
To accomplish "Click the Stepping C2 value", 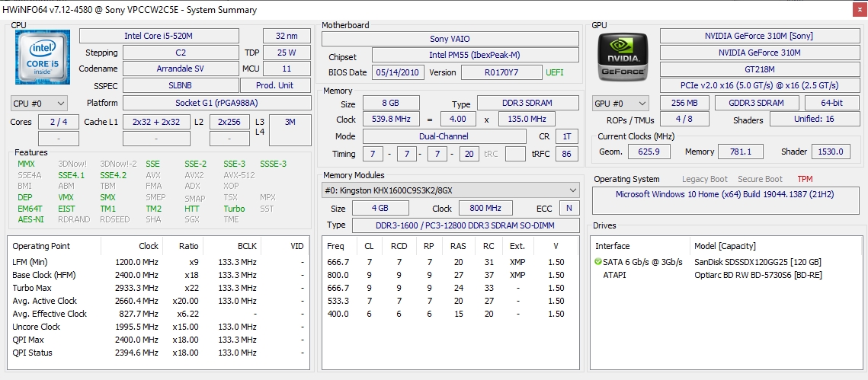I will pos(180,53).
